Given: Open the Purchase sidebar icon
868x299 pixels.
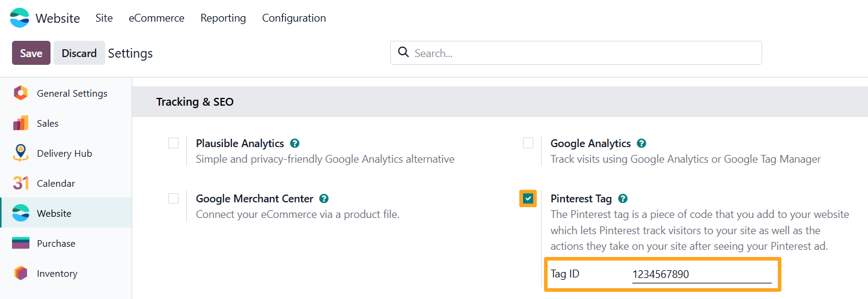Looking at the screenshot, I should tap(20, 243).
